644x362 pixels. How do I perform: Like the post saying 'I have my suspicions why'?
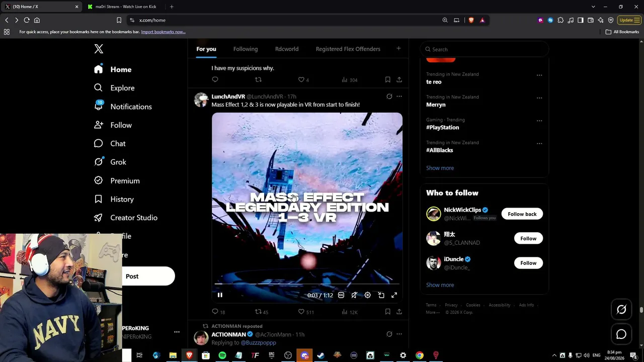[301, 79]
